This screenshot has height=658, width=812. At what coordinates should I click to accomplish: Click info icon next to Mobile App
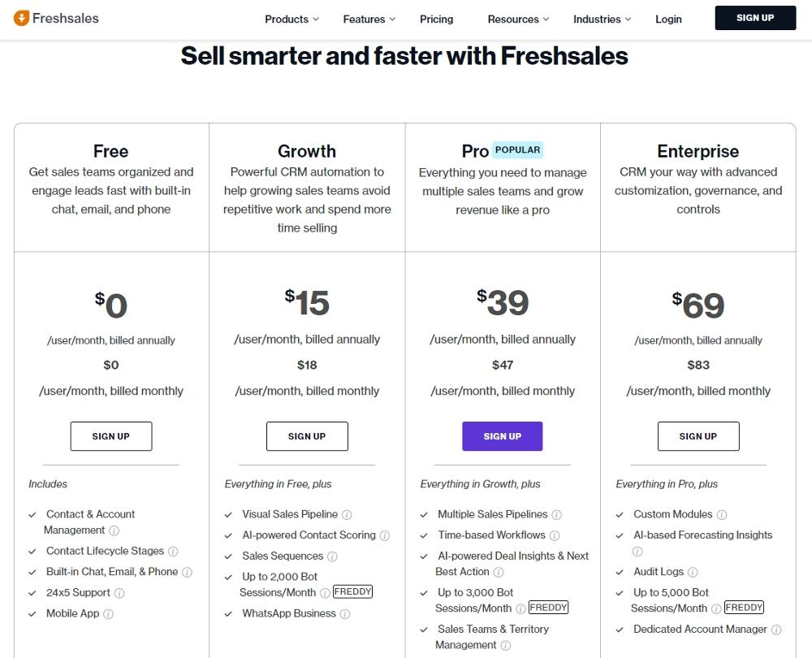108,614
